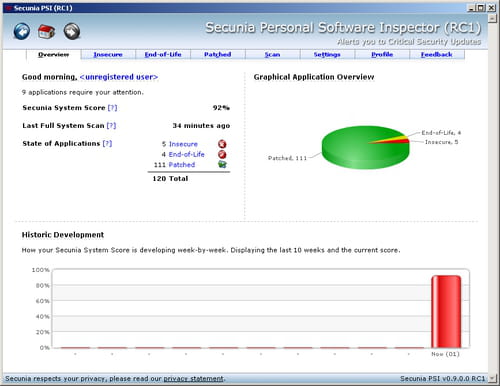Screen dimensions: 500x386
Task: Click the <unregistered user> link
Action: (x=119, y=77)
